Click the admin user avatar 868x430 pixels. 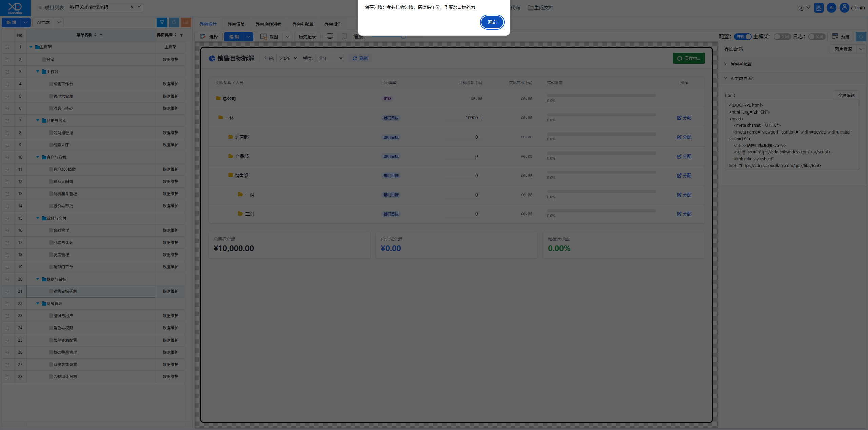click(844, 7)
